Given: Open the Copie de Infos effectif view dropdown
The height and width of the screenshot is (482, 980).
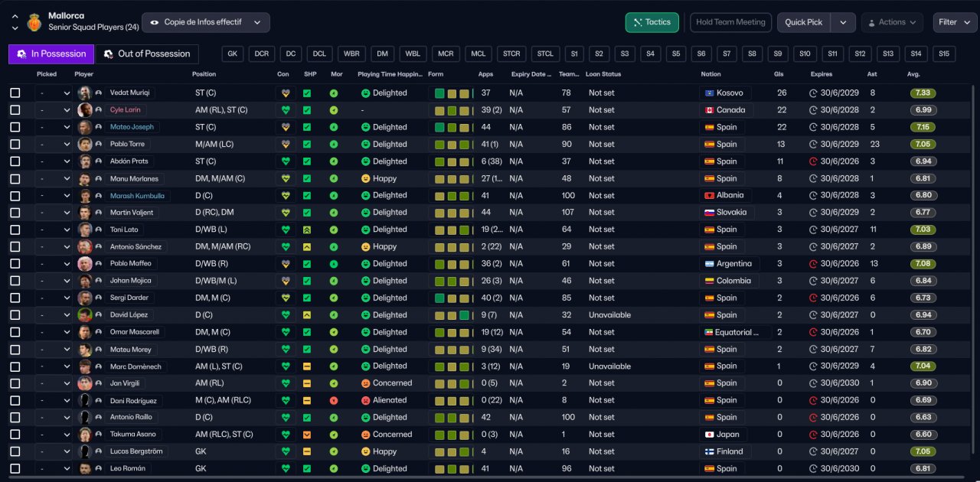Looking at the screenshot, I should (206, 22).
